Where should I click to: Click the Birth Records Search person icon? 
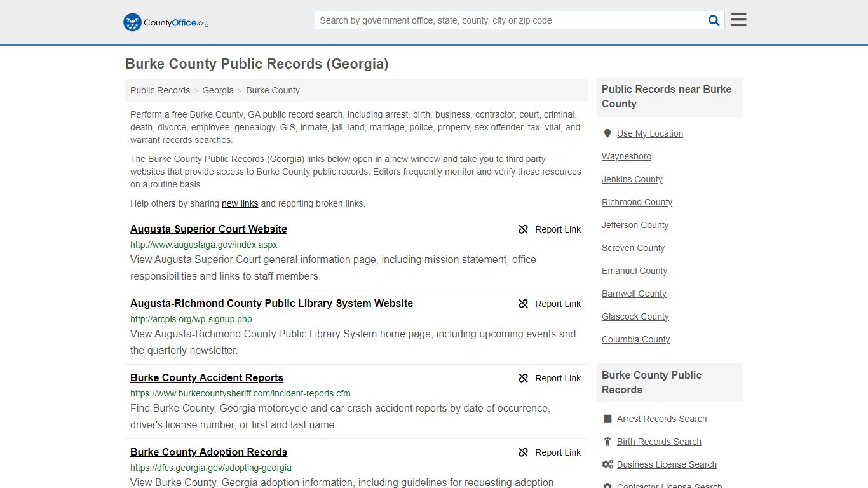pyautogui.click(x=607, y=442)
